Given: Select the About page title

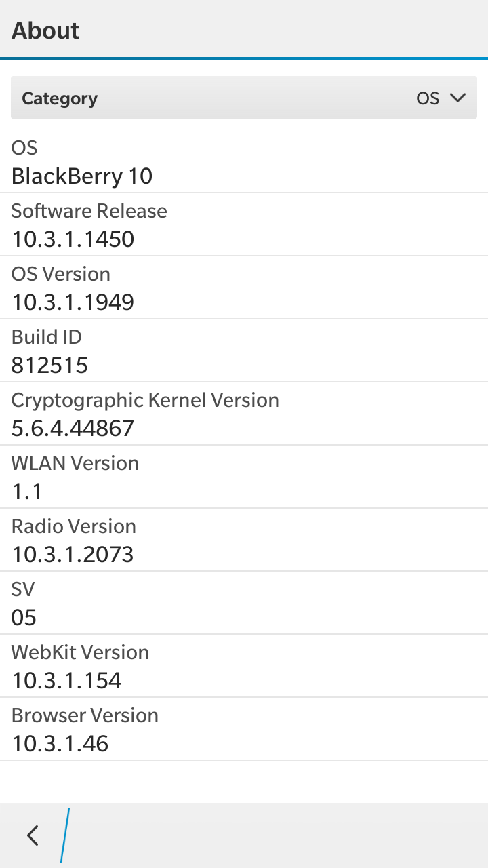Looking at the screenshot, I should (45, 31).
